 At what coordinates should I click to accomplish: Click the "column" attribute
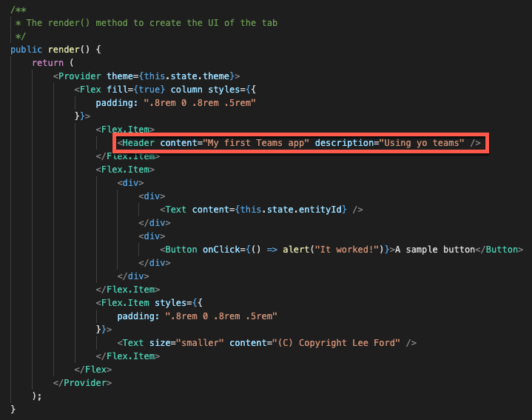click(x=186, y=90)
